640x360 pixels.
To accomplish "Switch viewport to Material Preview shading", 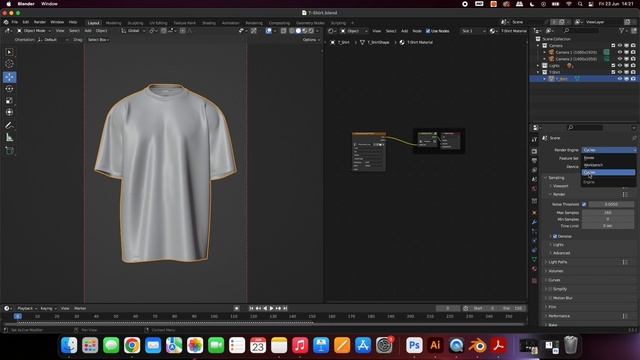I will (304, 31).
